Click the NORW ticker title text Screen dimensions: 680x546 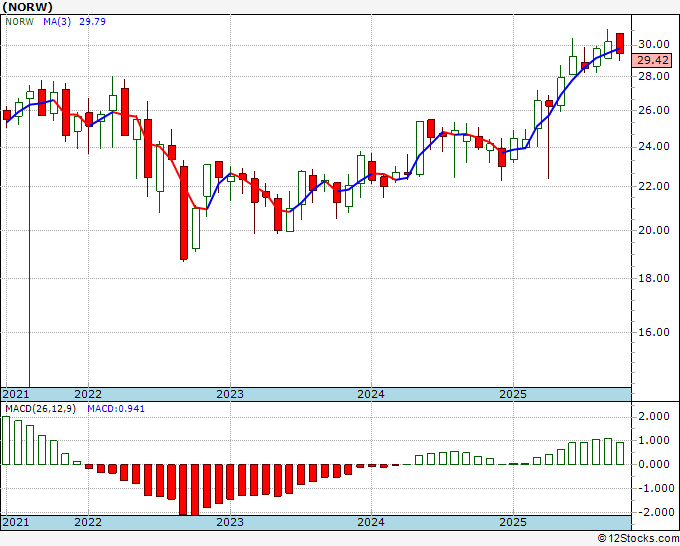point(27,7)
